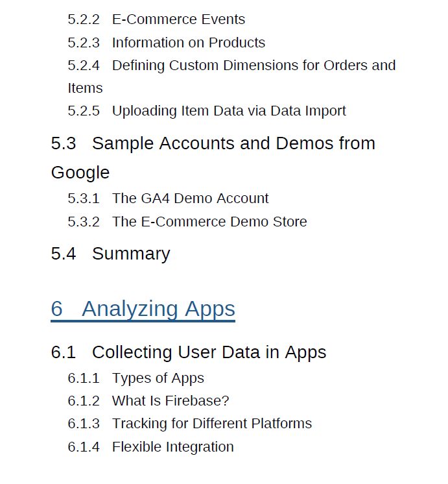This screenshot has width=448, height=484.
Task: Click the section number '5.4'
Action: [x=64, y=254]
